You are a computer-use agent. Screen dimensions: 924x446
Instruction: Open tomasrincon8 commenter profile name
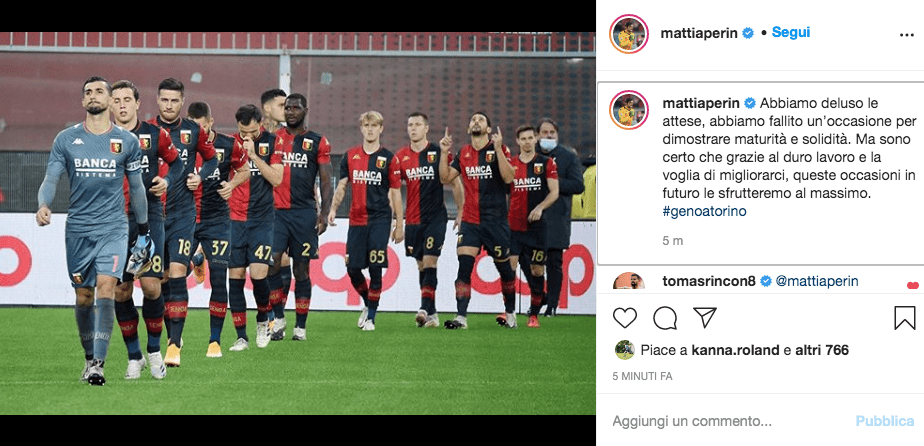[x=709, y=281]
